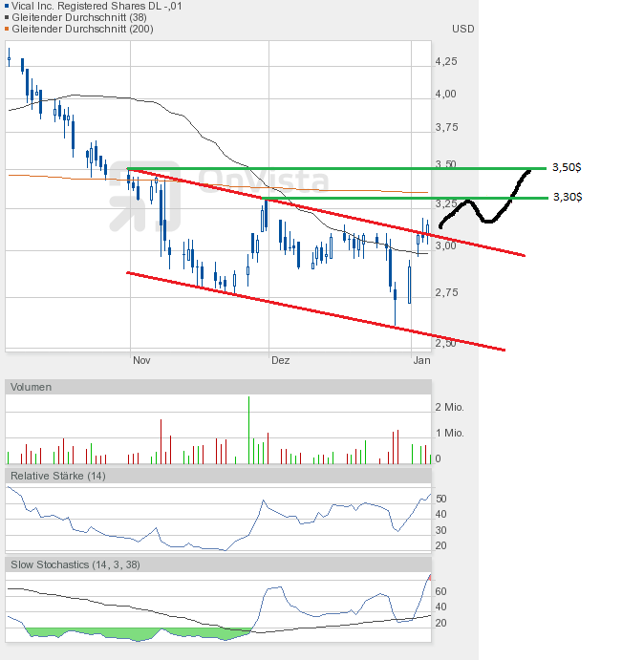The height and width of the screenshot is (660, 644).
Task: Click the 3,50$ target annotation
Action: coord(567,167)
